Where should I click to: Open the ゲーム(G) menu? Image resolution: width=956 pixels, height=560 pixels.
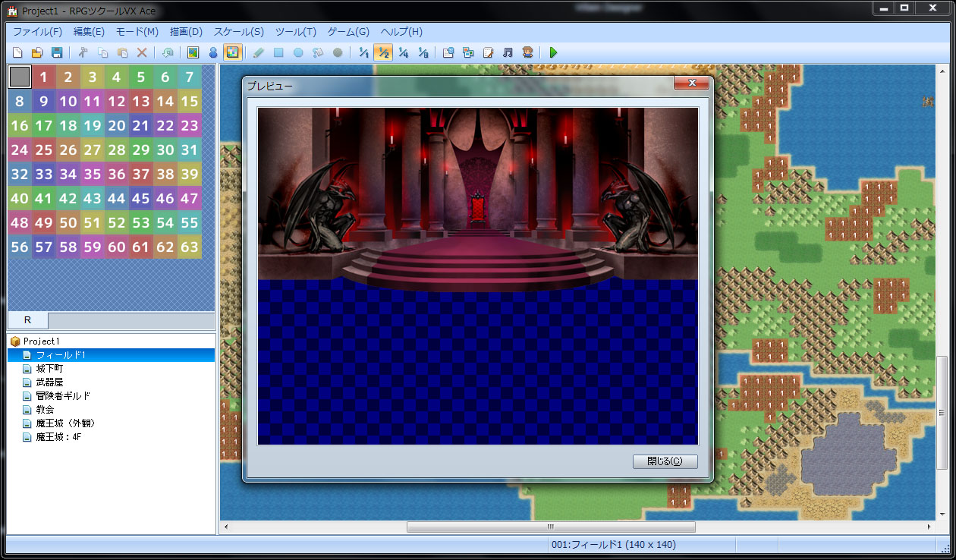coord(348,32)
